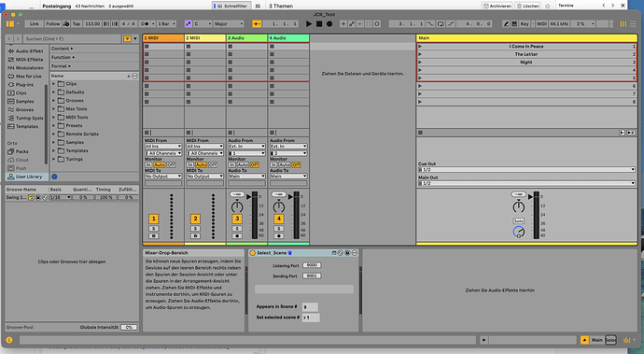Switch to Arrangement view with orange bars icon
Screen dimensions: 644x354
click(x=623, y=24)
